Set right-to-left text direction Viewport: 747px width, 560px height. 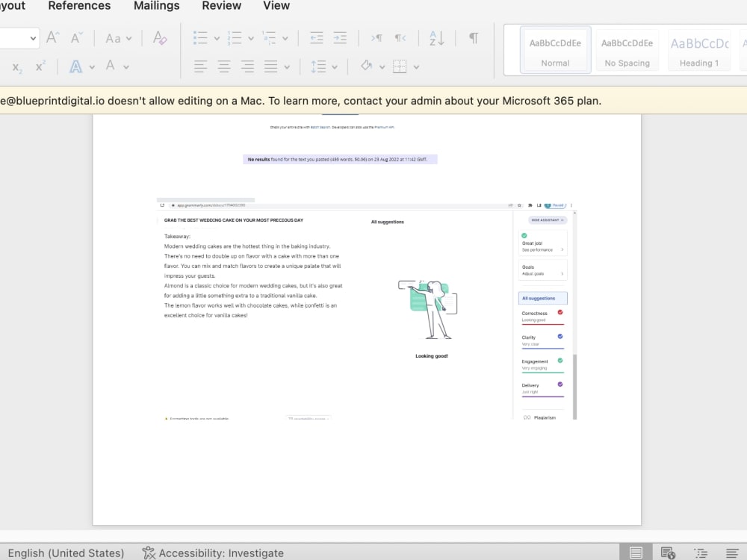[x=400, y=37]
